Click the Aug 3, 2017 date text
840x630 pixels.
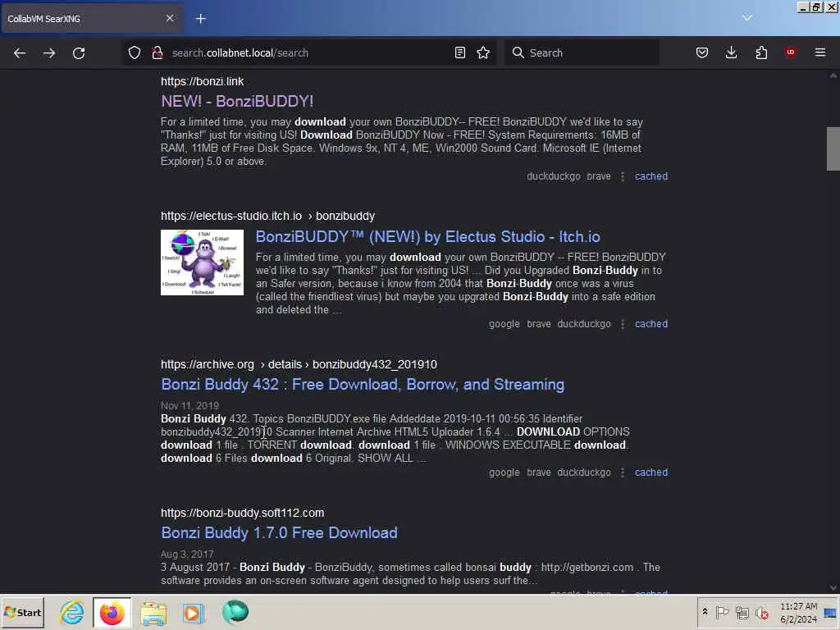pos(187,554)
